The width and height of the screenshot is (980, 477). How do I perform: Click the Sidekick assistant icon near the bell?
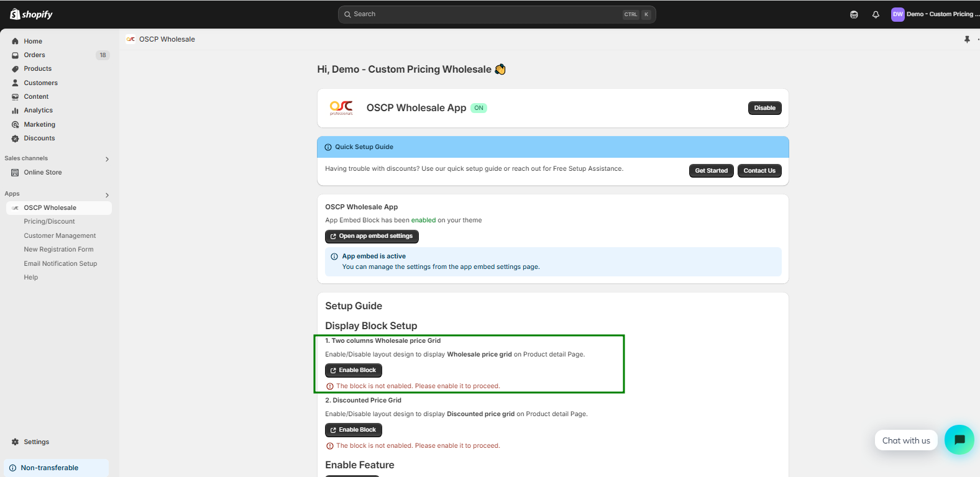(854, 14)
